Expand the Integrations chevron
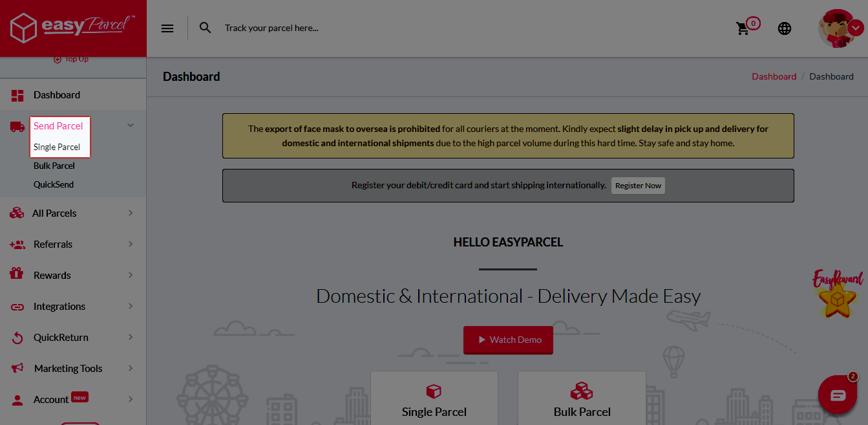Viewport: 868px width, 425px height. click(131, 306)
